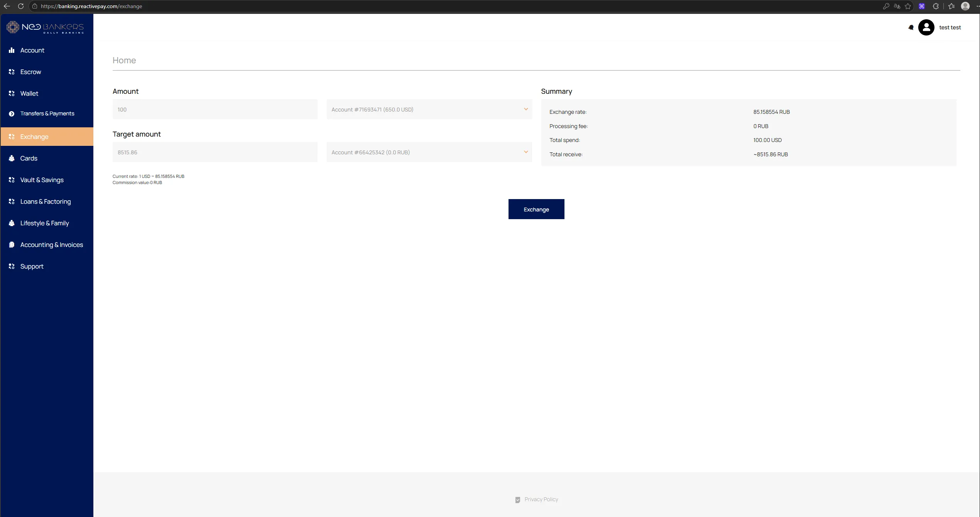Click the Cards sidebar icon
980x517 pixels.
pyautogui.click(x=12, y=158)
